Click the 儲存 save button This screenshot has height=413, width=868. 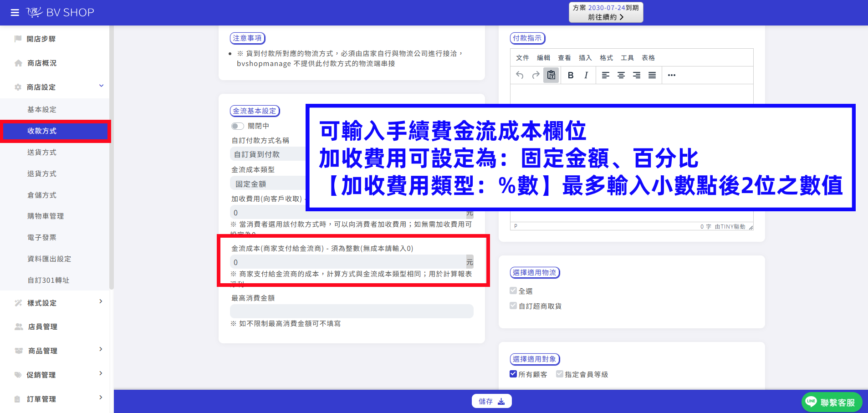click(x=491, y=401)
